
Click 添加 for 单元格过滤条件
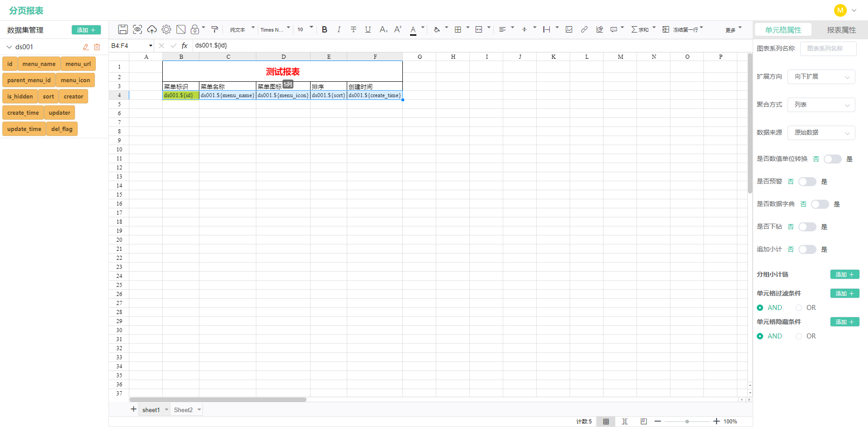(x=844, y=294)
